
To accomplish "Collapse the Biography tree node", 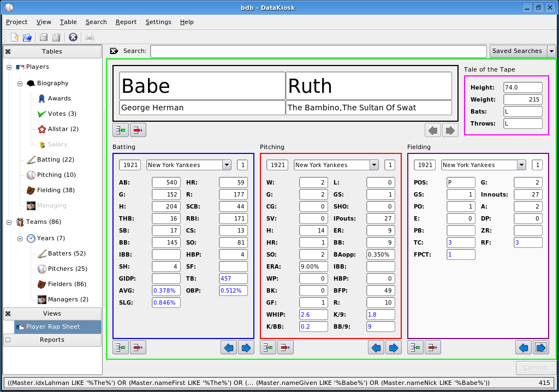I will pyautogui.click(x=20, y=84).
